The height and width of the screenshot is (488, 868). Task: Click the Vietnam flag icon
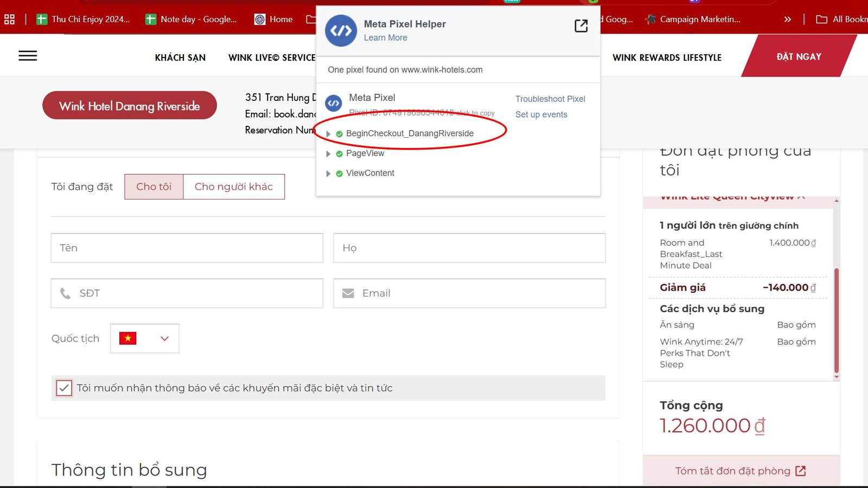point(128,338)
